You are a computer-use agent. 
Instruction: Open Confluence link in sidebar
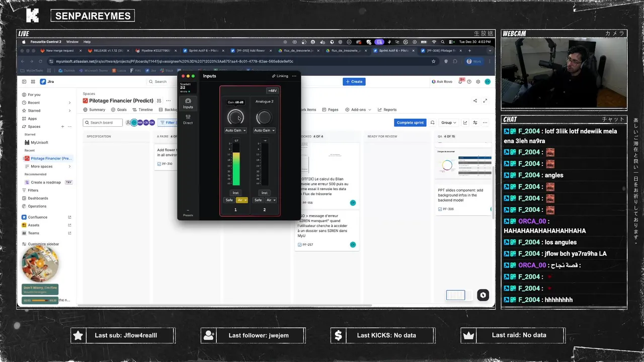coord(46,217)
